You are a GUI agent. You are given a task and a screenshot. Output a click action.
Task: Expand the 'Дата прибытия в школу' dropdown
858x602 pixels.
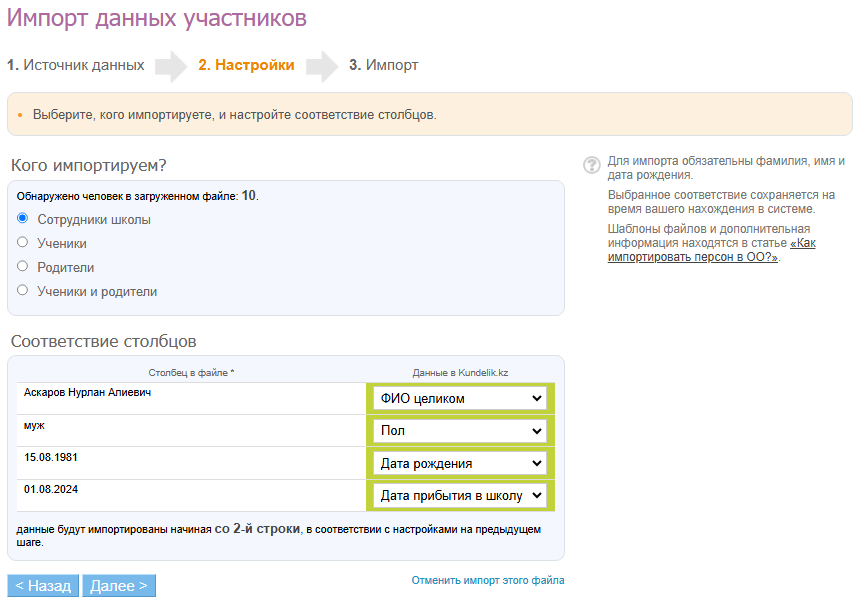coord(460,496)
